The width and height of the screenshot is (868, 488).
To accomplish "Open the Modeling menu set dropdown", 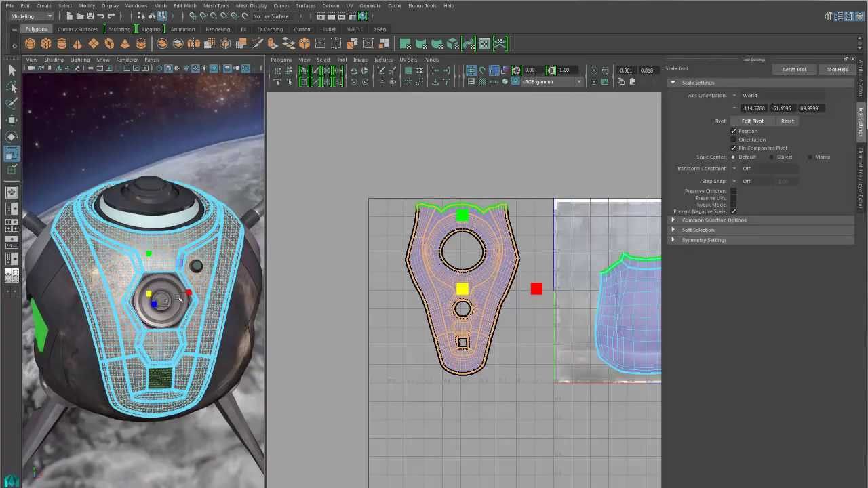I will 31,16.
